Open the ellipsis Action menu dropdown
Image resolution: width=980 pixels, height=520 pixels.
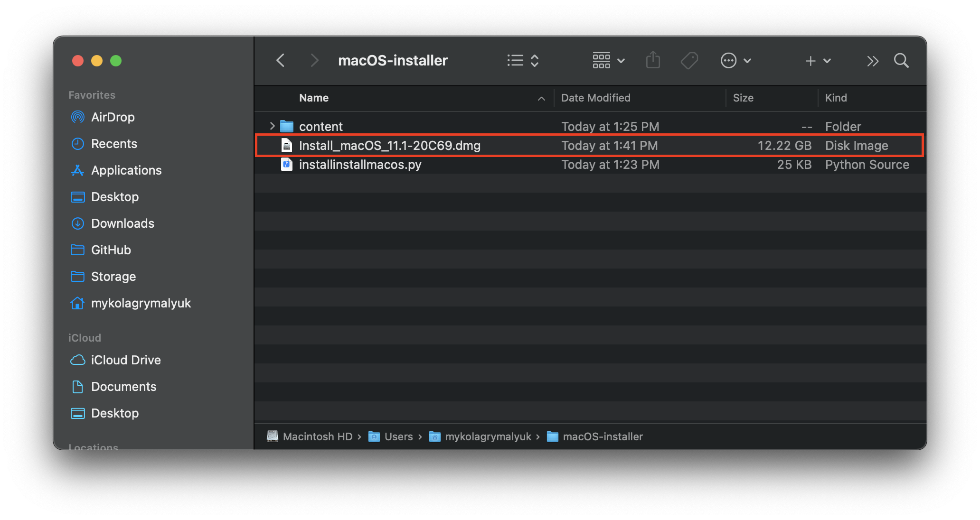point(735,60)
